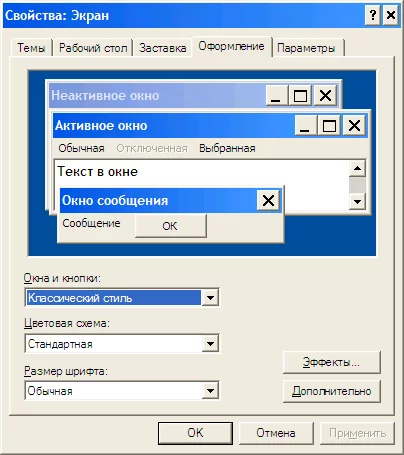Switch to the Темы tab
This screenshot has height=455, width=404.
(31, 48)
